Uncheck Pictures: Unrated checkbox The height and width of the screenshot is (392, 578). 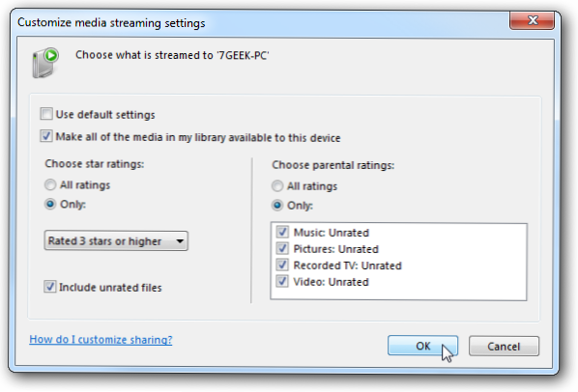coord(282,248)
